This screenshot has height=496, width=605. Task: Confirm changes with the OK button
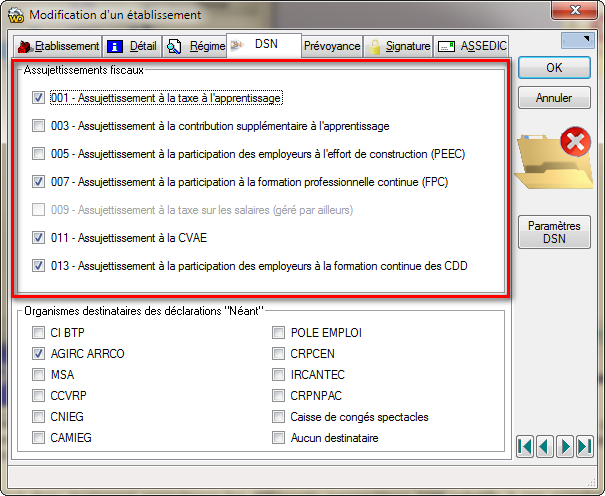click(553, 68)
